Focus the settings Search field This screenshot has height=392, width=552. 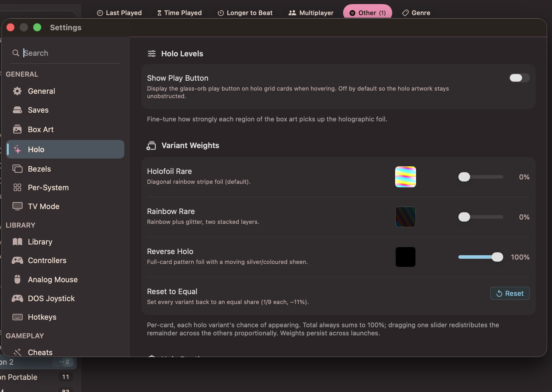65,53
